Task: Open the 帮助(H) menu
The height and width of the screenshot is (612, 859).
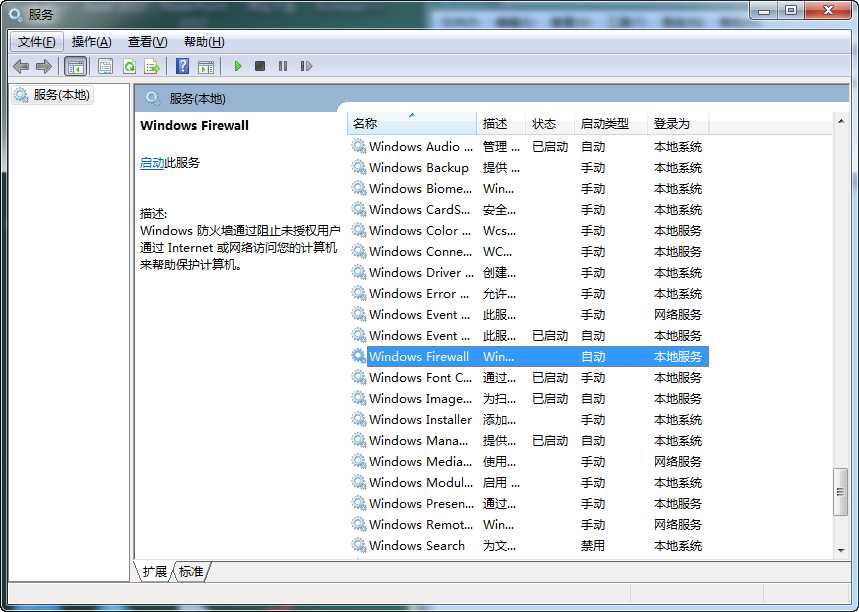Action: click(x=204, y=42)
